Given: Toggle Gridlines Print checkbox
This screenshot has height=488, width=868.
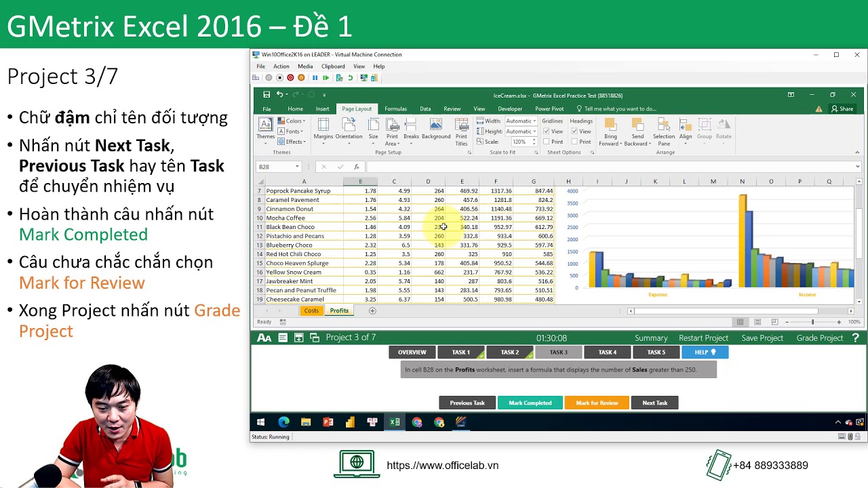Looking at the screenshot, I should pos(547,142).
